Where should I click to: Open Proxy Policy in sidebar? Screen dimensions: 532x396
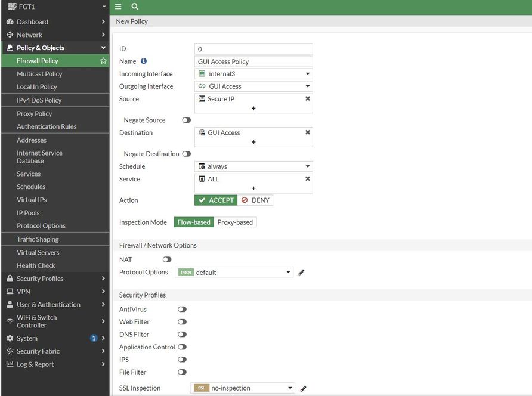tap(34, 114)
